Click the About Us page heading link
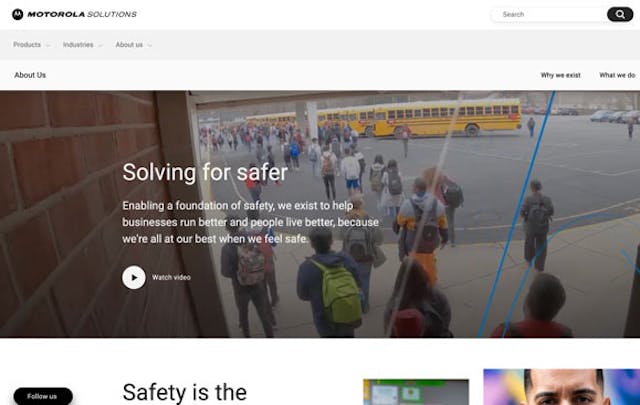The width and height of the screenshot is (640, 405). click(x=30, y=75)
